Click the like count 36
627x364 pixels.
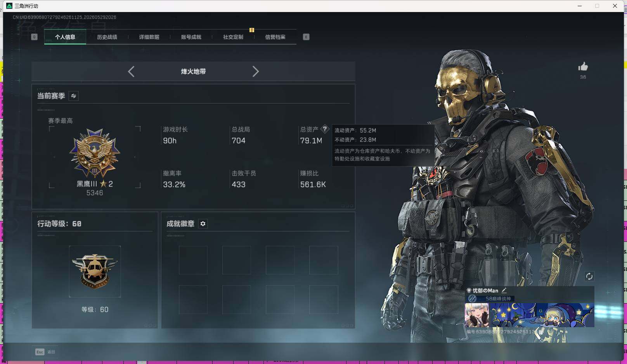[583, 77]
